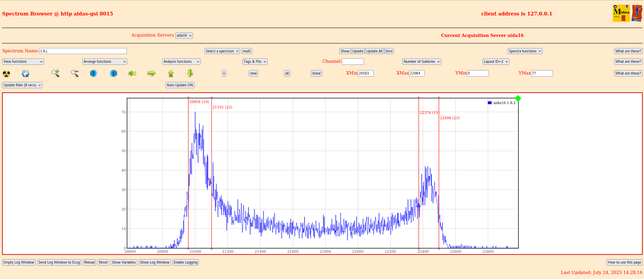Expand the Update Rate (8 secs) dropdown
The height and width of the screenshot is (279, 644).
click(22, 85)
